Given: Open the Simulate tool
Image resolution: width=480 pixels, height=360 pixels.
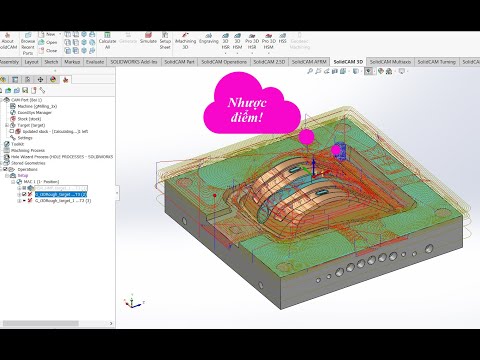Looking at the screenshot, I should pyautogui.click(x=148, y=38).
